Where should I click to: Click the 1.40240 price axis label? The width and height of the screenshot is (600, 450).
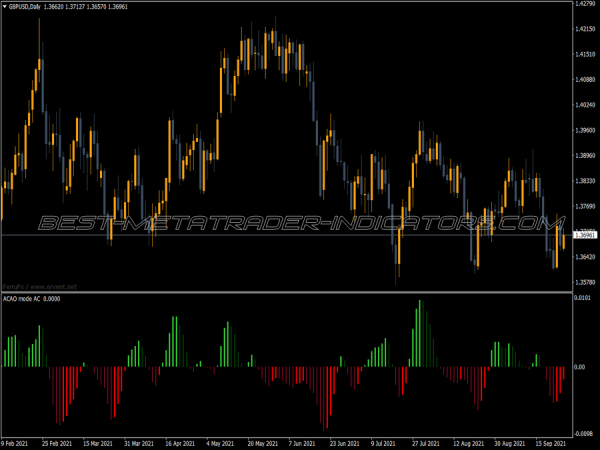pyautogui.click(x=585, y=105)
